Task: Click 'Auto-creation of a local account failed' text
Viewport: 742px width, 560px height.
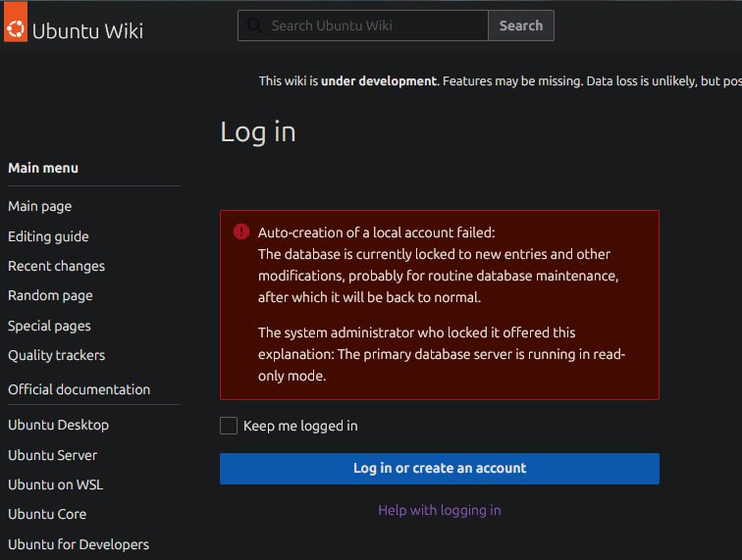Action: click(x=376, y=232)
